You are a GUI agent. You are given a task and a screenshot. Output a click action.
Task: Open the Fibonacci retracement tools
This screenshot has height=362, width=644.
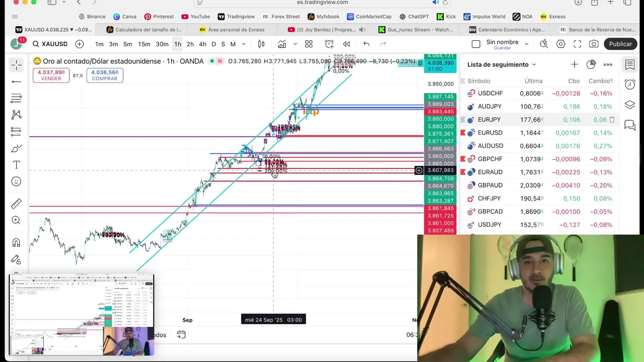pos(16,98)
